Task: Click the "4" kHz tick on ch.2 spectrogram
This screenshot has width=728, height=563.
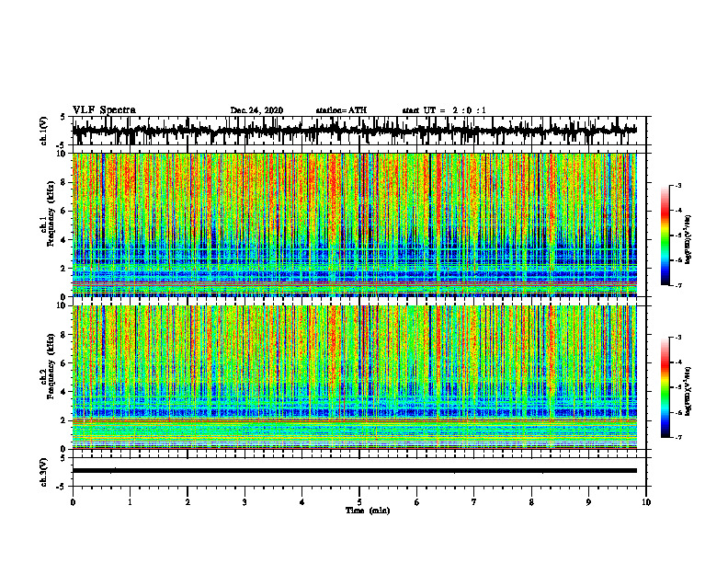Action: tap(65, 392)
